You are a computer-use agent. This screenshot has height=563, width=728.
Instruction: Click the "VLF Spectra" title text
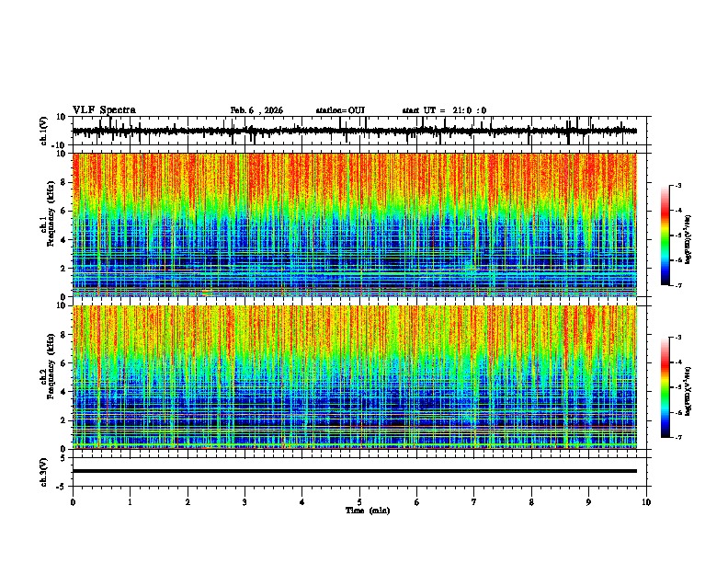(x=104, y=110)
